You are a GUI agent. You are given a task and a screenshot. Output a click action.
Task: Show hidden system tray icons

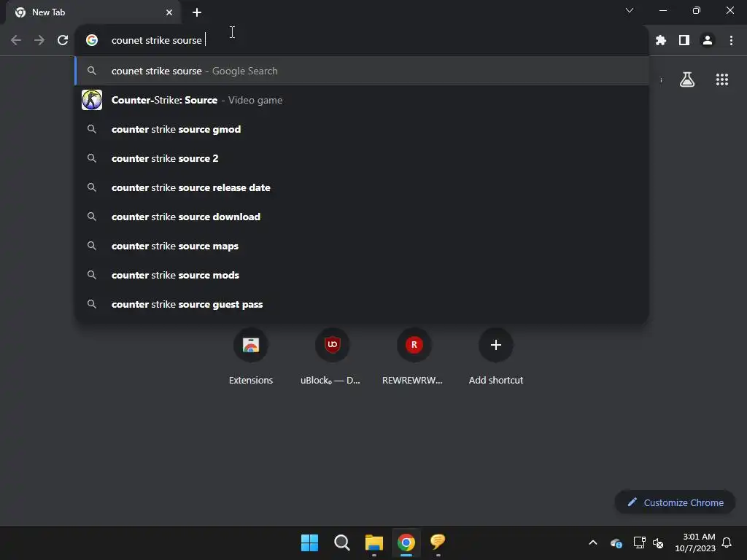pos(593,542)
